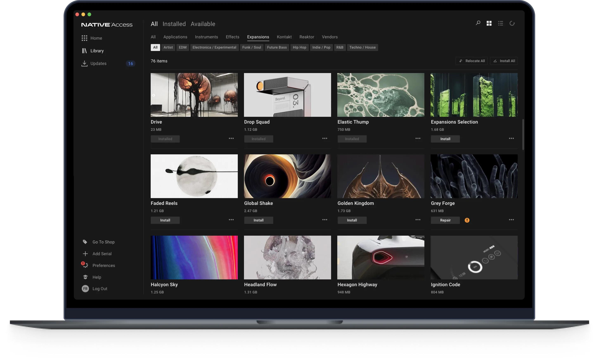Image resolution: width=599 pixels, height=364 pixels.
Task: Open Drop Squad three-dot options menu
Action: 324,138
